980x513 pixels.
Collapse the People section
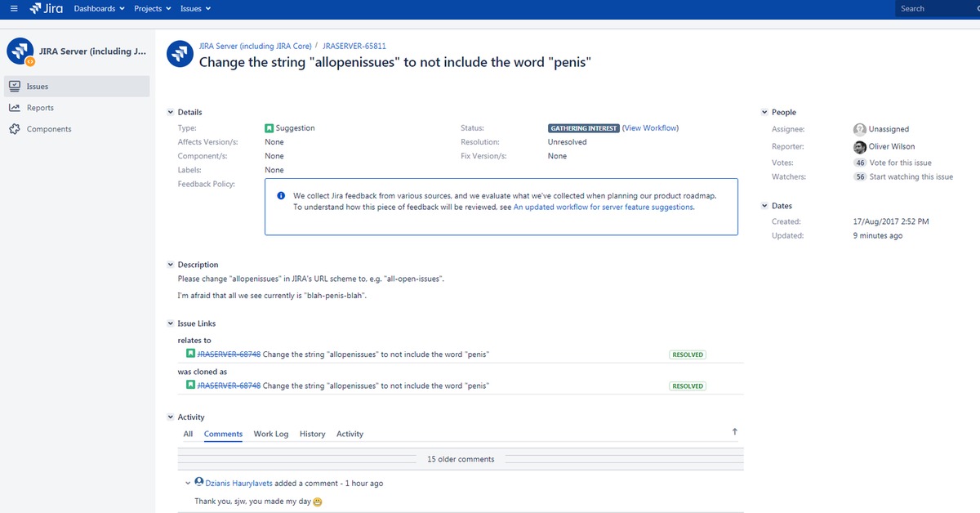click(764, 113)
